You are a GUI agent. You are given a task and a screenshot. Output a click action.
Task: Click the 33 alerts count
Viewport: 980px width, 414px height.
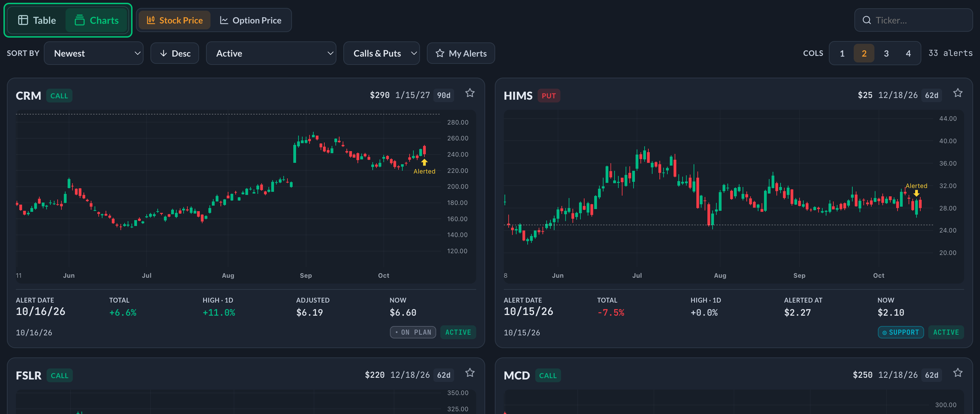coord(951,53)
